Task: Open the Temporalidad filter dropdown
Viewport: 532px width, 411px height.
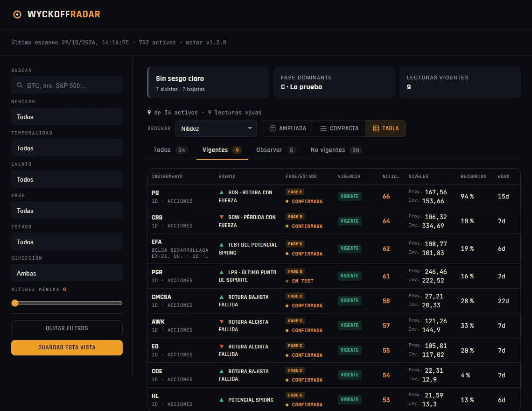Action: pyautogui.click(x=67, y=148)
